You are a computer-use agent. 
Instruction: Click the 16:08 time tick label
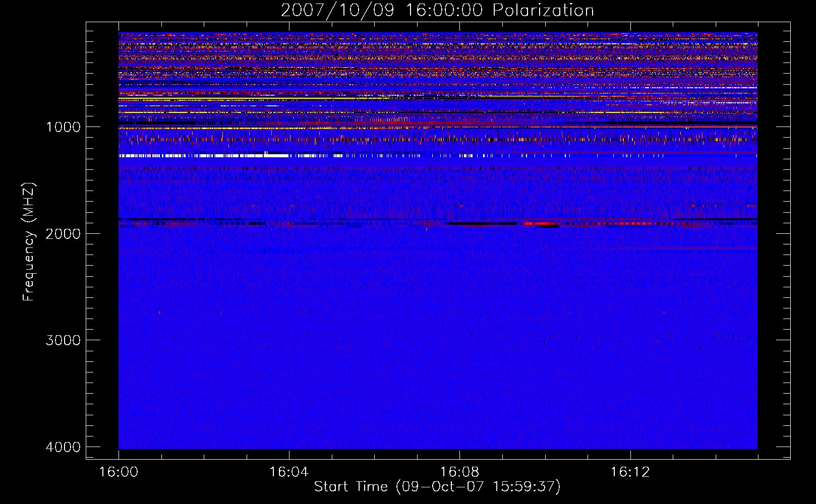tap(459, 472)
